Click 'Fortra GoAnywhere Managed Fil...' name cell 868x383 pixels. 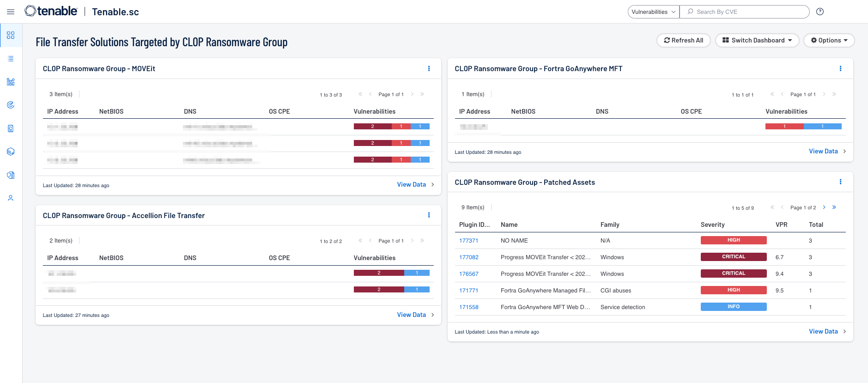(x=546, y=291)
